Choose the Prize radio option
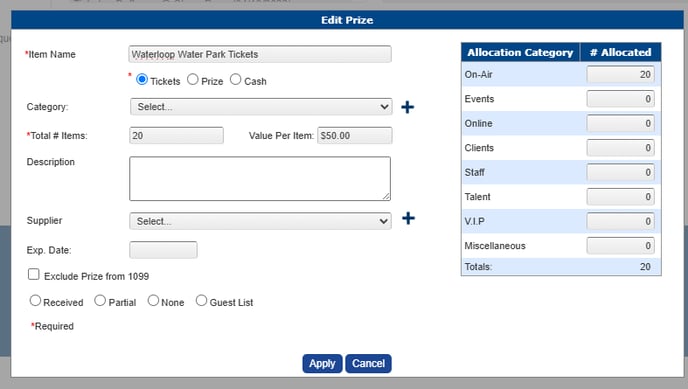 click(x=193, y=79)
